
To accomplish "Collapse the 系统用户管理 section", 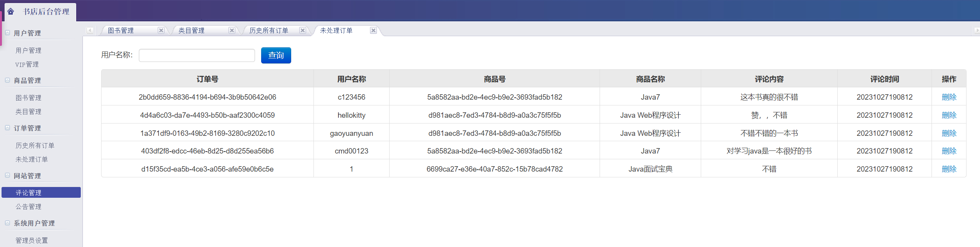I will [7, 223].
